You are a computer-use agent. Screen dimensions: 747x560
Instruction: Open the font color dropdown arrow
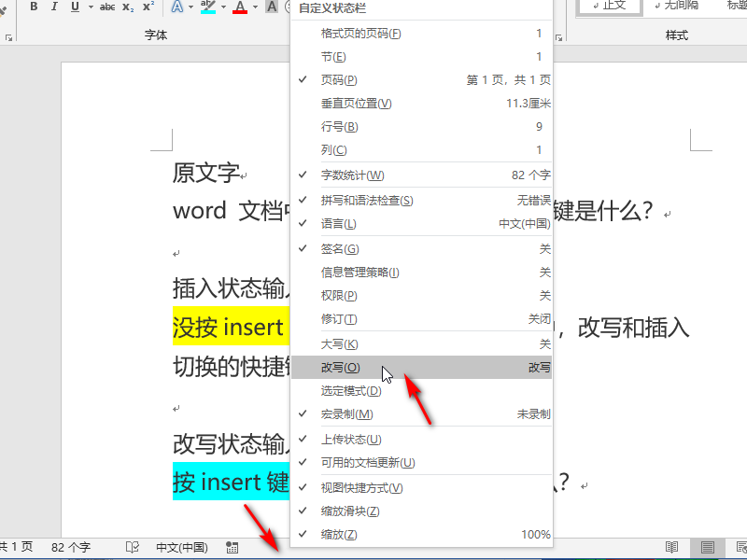point(255,7)
